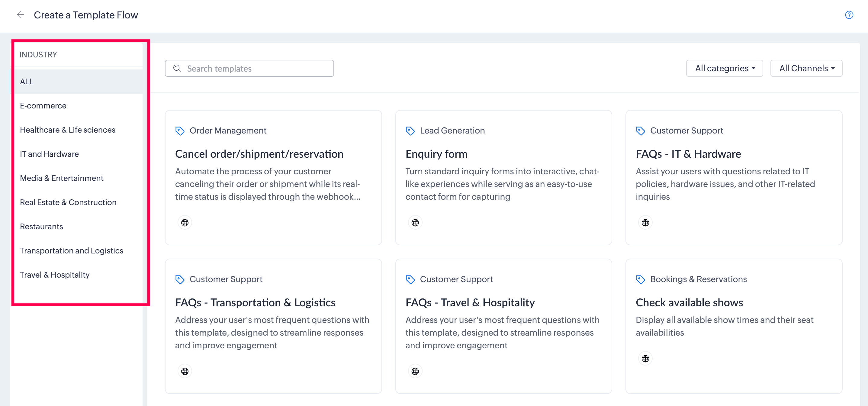The width and height of the screenshot is (868, 406).
Task: Click the Lead Generation tag icon
Action: (410, 131)
